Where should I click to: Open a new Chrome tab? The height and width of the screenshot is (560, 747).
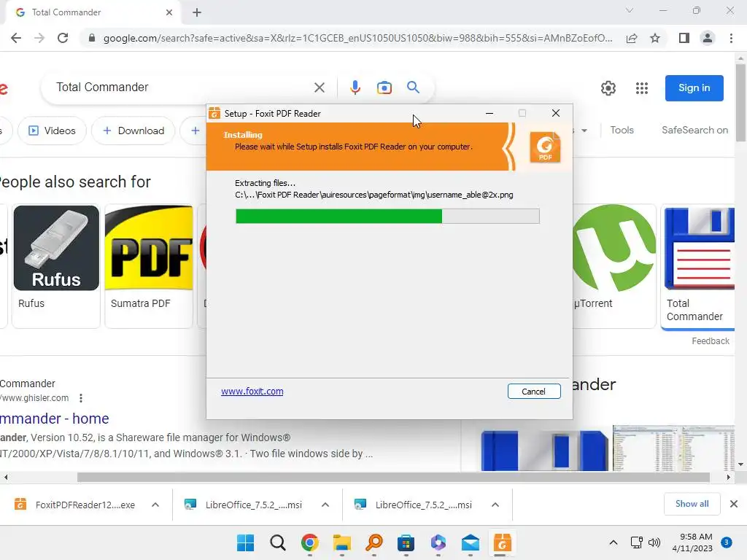pyautogui.click(x=197, y=12)
